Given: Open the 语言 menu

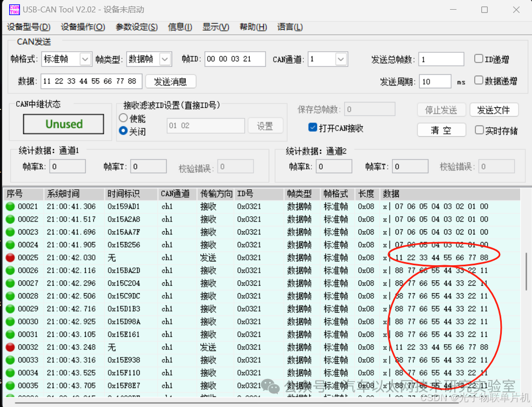Looking at the screenshot, I should 290,27.
